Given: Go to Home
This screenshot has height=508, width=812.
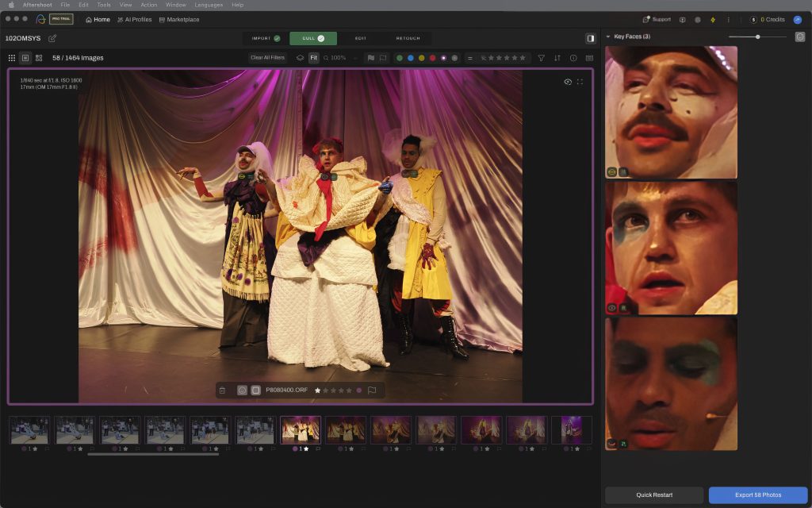Looking at the screenshot, I should (x=98, y=19).
